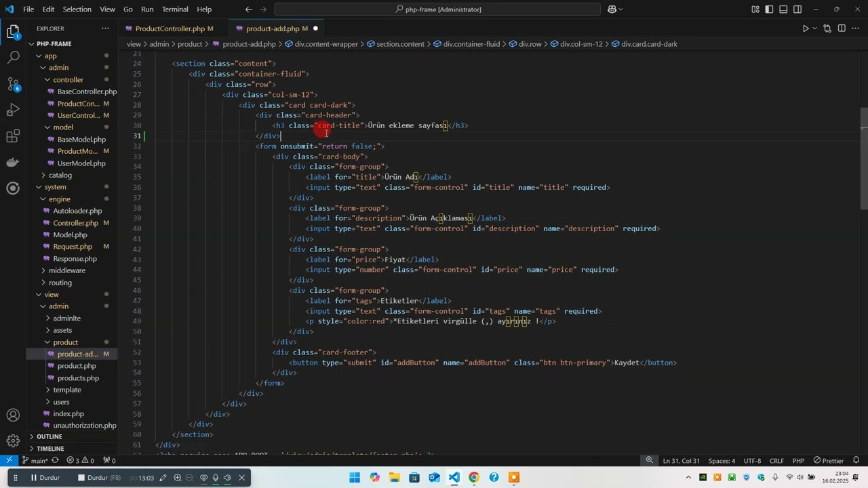Collapse the controller folder
Image resolution: width=868 pixels, height=488 pixels.
pyautogui.click(x=68, y=79)
